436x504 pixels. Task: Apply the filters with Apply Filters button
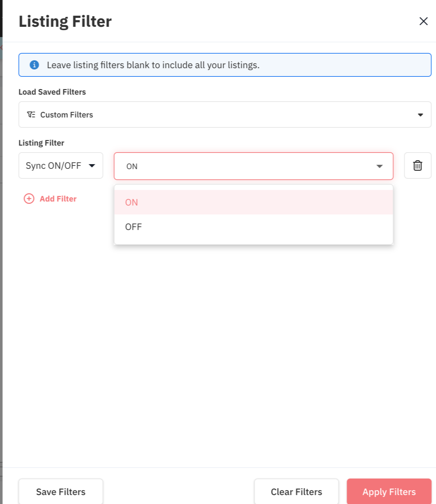[x=389, y=492]
